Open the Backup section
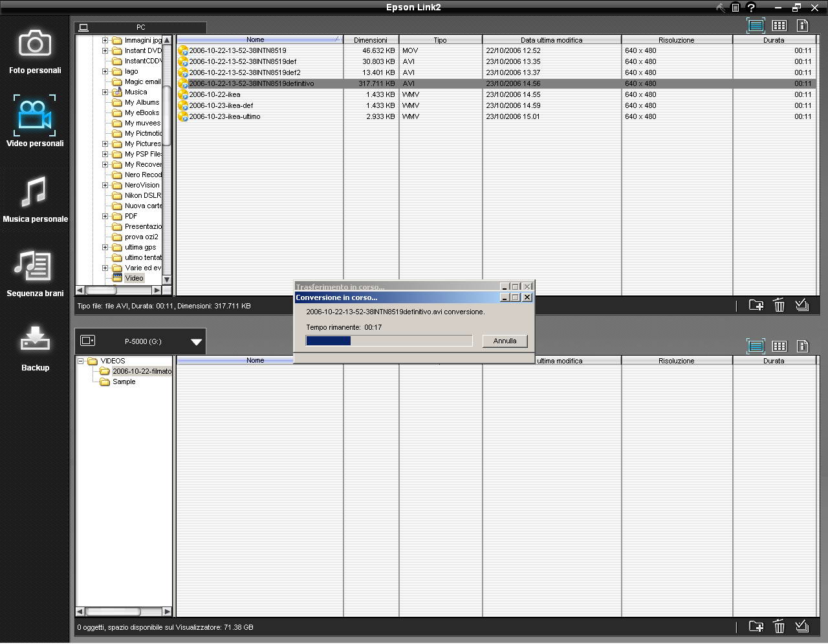This screenshot has width=828, height=644. point(35,348)
